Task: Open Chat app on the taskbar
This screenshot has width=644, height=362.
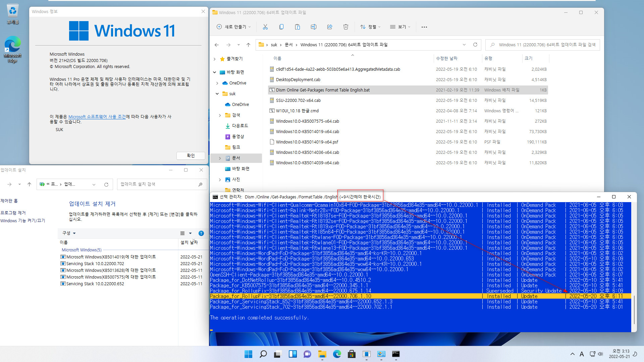Action: pos(307,354)
